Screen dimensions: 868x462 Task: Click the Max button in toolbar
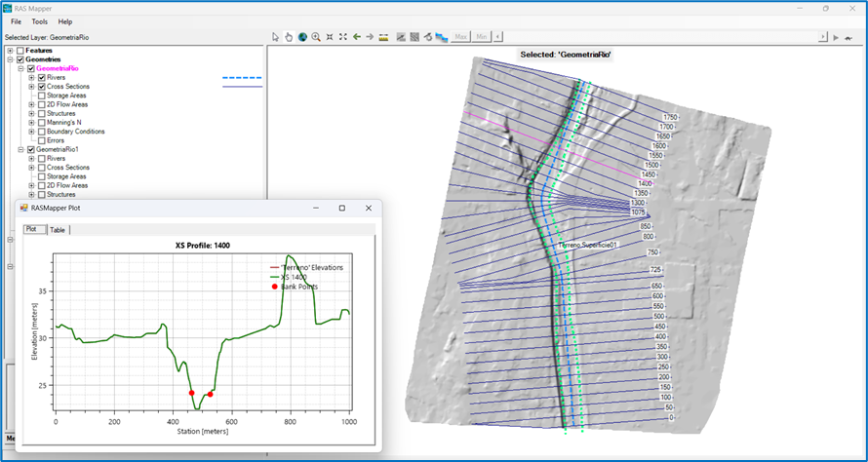pos(460,37)
